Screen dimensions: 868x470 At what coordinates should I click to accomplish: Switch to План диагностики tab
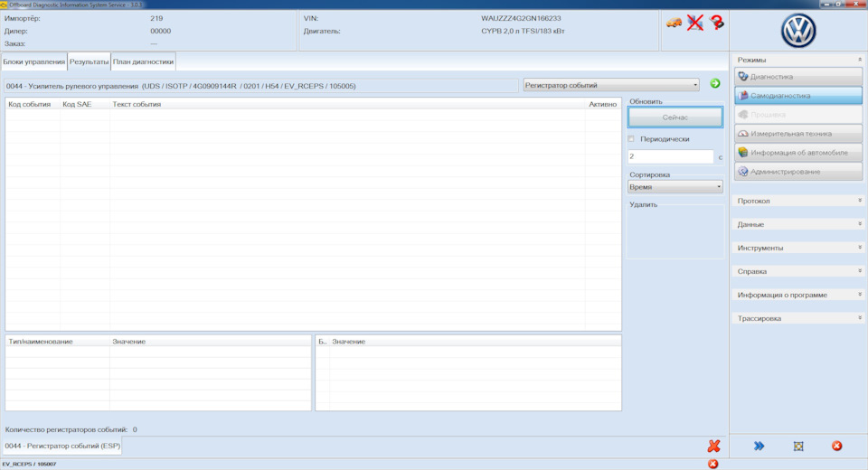point(144,61)
